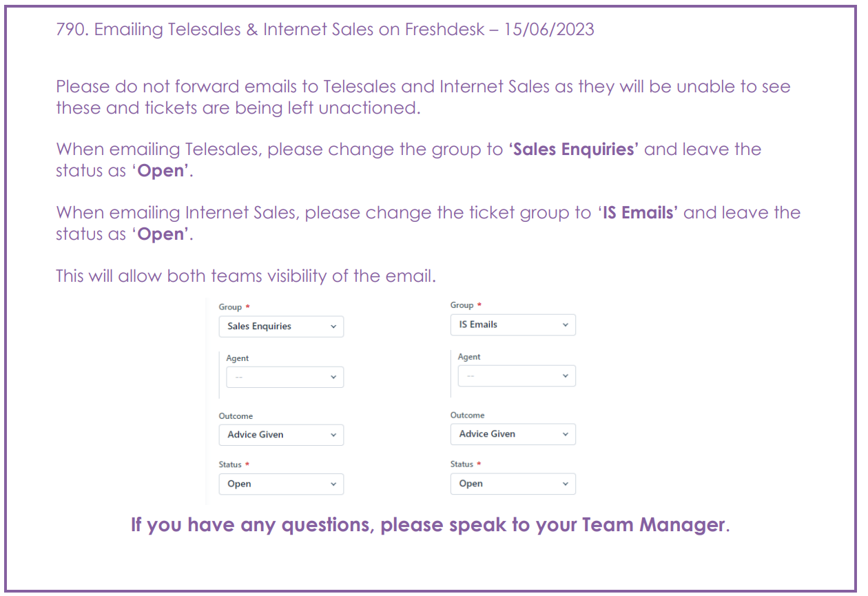The height and width of the screenshot is (596, 868).
Task: Open the Sales Enquiries group dropdown
Action: click(x=281, y=327)
